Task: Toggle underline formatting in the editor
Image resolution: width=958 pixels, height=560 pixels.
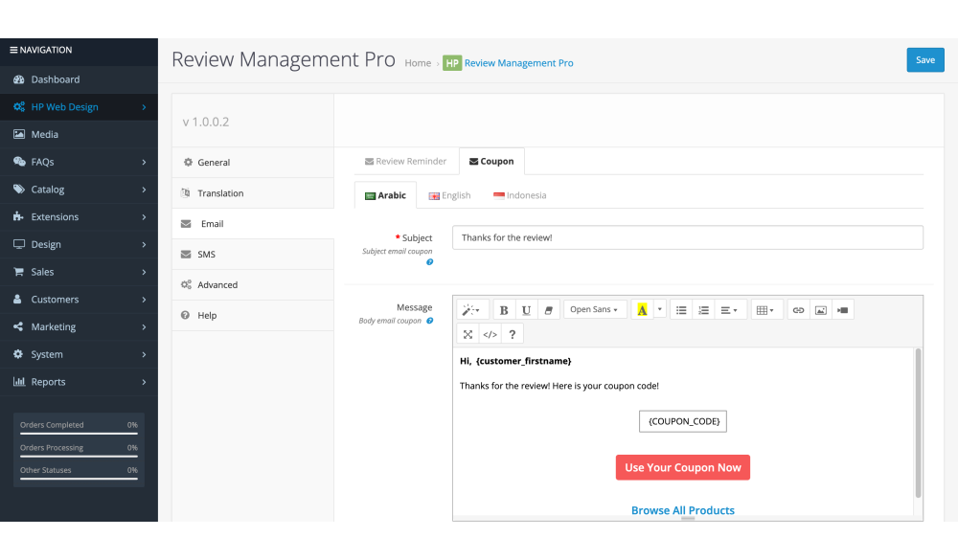Action: pos(526,310)
